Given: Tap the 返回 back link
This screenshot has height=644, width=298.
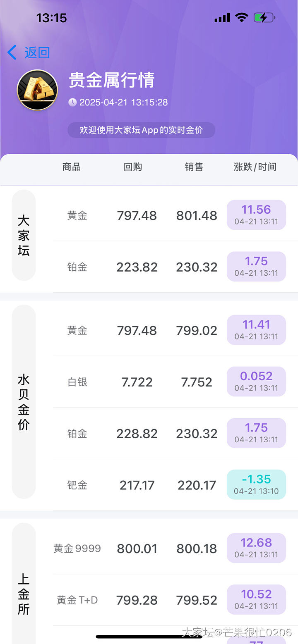Looking at the screenshot, I should click(x=37, y=52).
